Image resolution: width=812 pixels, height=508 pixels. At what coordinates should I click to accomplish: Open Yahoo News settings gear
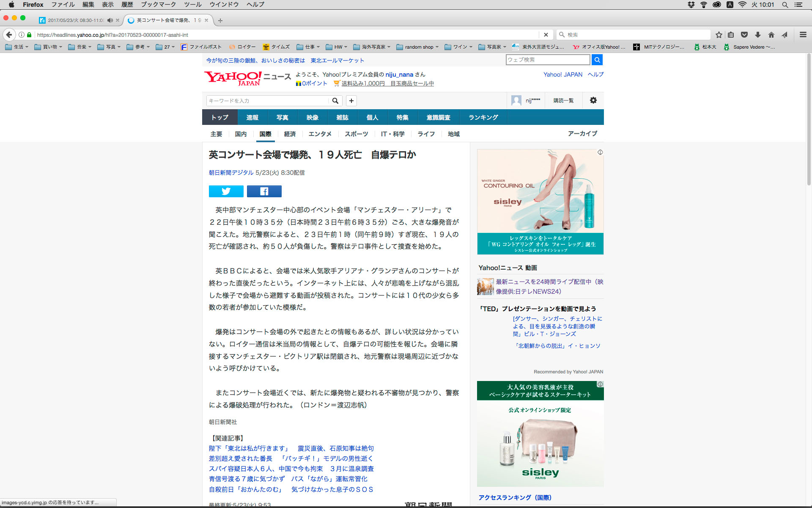593,100
